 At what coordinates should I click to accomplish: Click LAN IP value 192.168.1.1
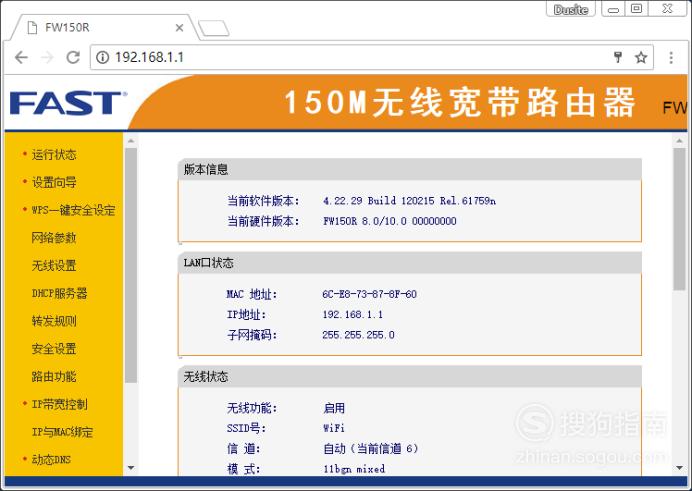353,315
